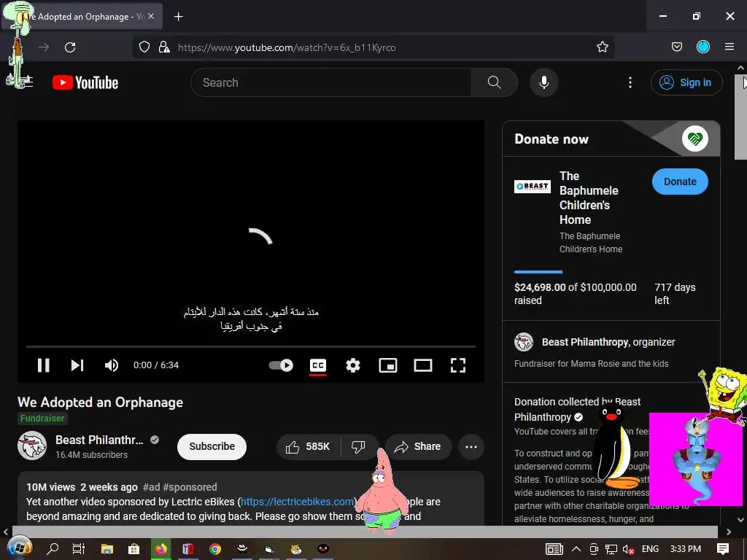Reload the page in Firefox
Image resolution: width=747 pixels, height=560 pixels.
click(x=70, y=47)
